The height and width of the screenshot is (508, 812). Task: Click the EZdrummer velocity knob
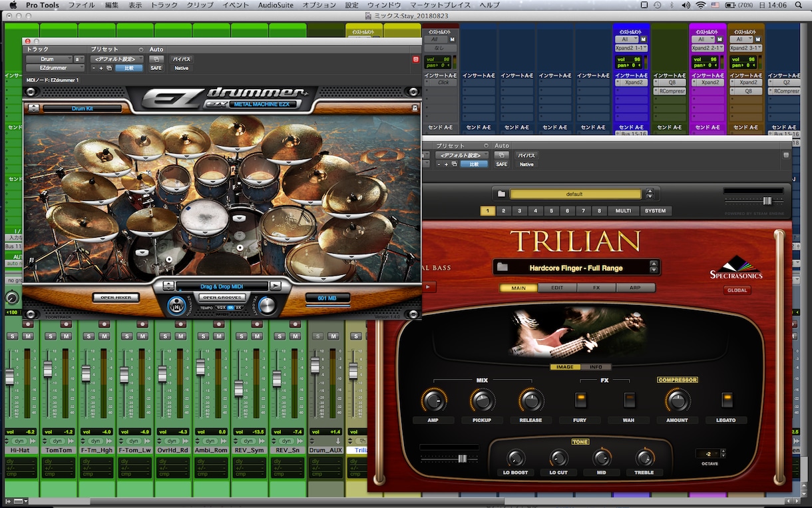(x=267, y=305)
